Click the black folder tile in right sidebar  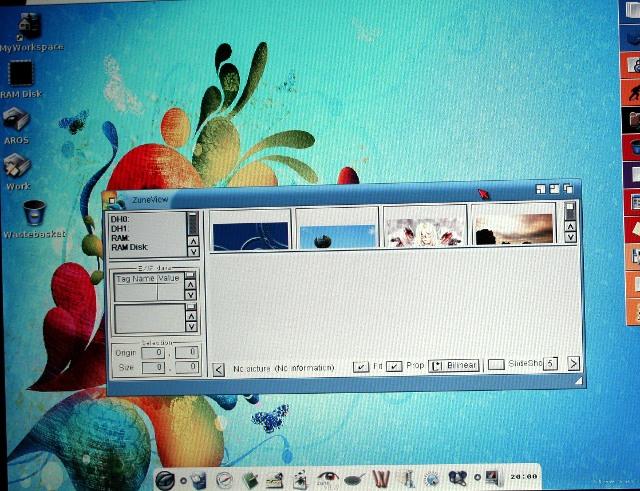click(x=632, y=119)
